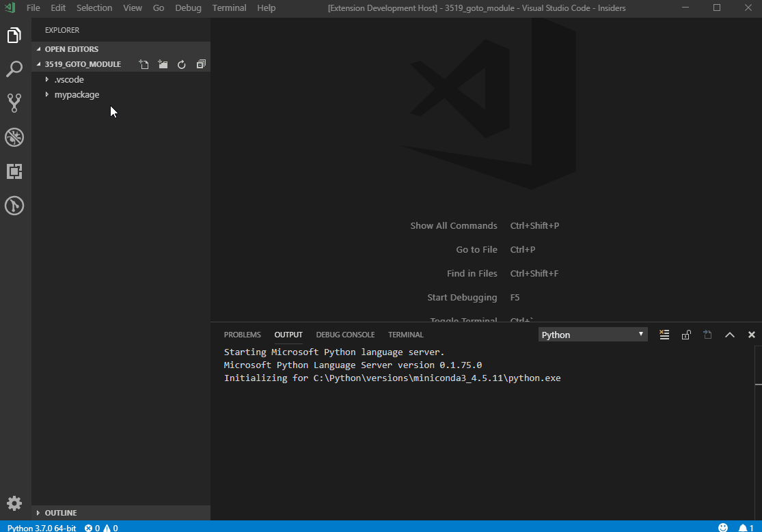Create a new file in 3519_GOTO_MODULE

(x=144, y=64)
